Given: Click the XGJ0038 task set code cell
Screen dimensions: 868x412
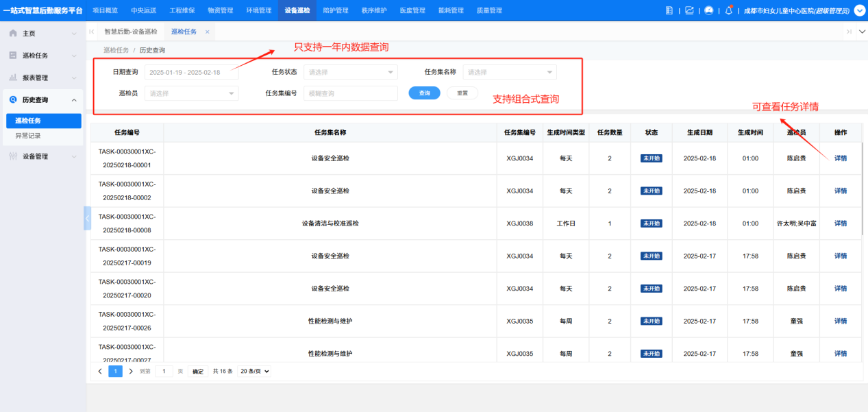Looking at the screenshot, I should (x=520, y=223).
